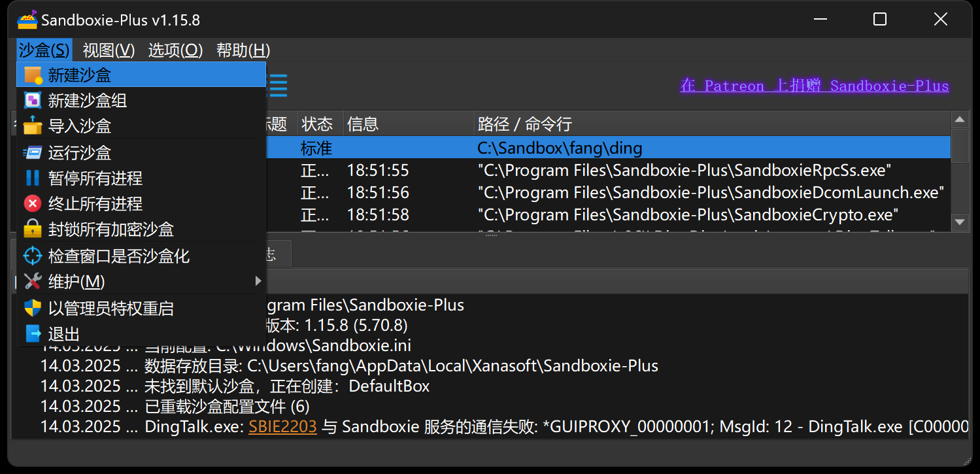Minimize the Sandboxie-Plus window

(819, 20)
